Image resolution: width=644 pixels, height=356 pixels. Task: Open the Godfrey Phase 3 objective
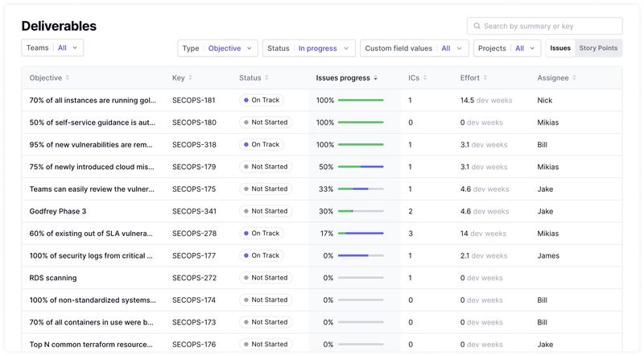(x=58, y=211)
